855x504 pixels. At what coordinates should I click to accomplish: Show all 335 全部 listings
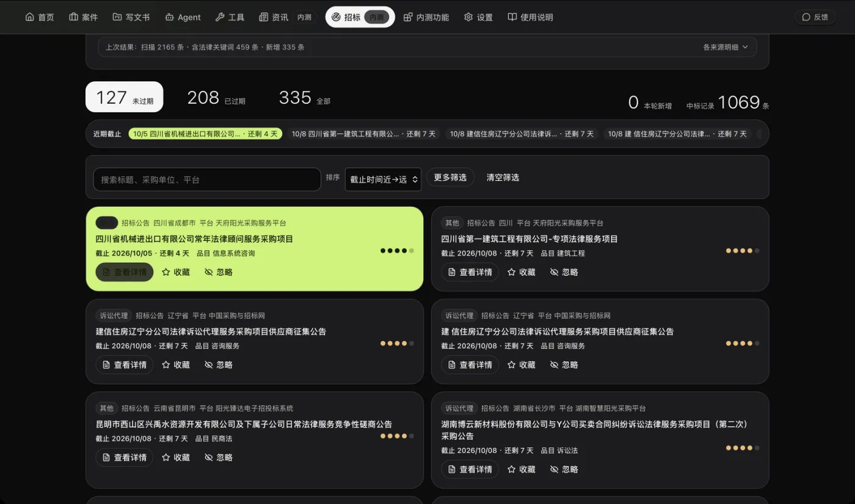point(304,98)
